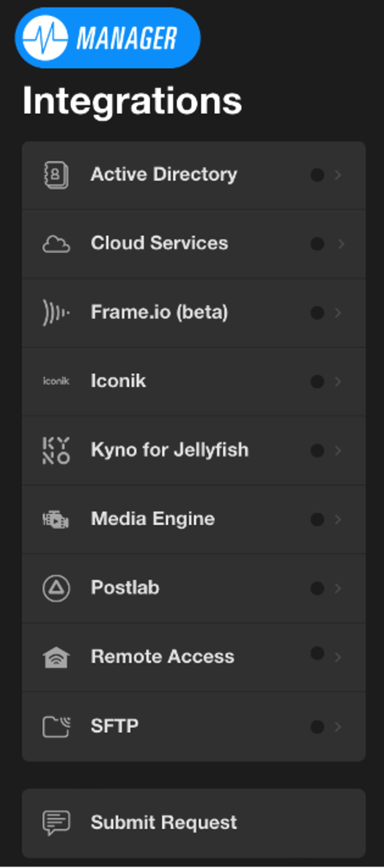Select the Postlab integration label
The width and height of the screenshot is (384, 868).
125,588
